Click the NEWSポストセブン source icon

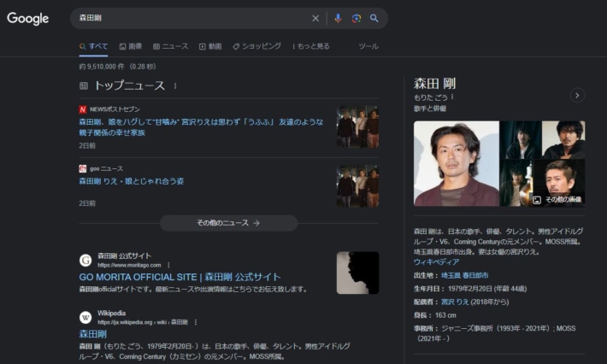[x=82, y=109]
